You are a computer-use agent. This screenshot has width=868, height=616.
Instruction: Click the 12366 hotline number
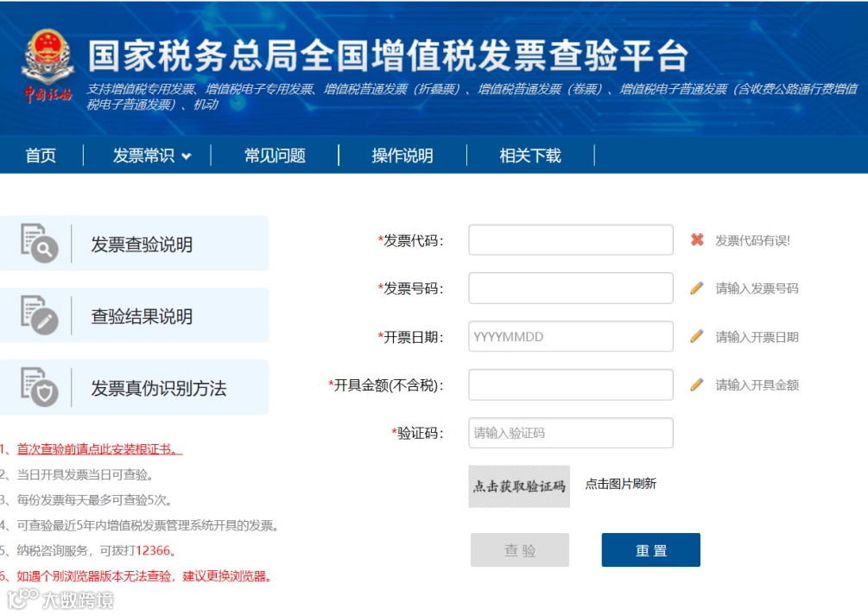click(x=154, y=550)
